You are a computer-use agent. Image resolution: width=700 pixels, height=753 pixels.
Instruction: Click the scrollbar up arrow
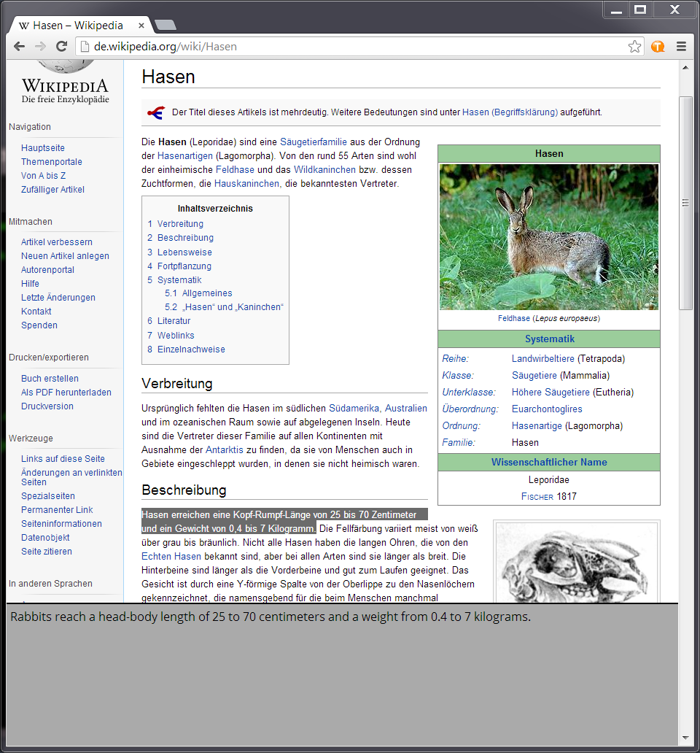tap(685, 68)
